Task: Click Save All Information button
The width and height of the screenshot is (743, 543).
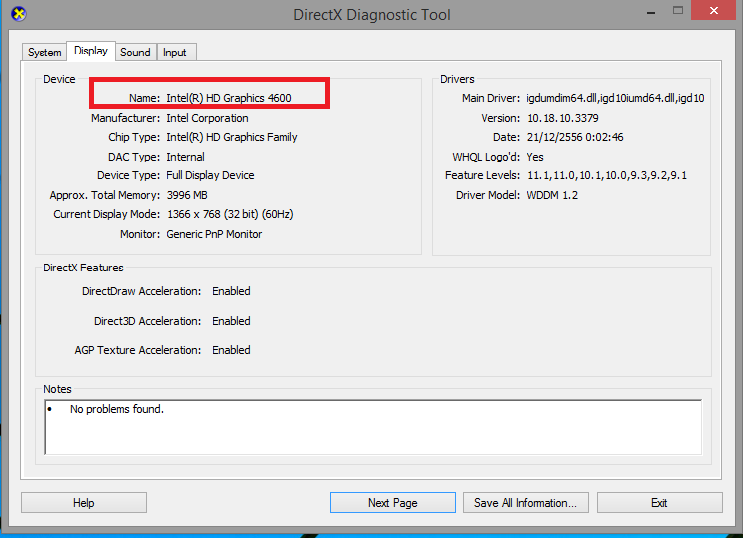Action: 526,503
